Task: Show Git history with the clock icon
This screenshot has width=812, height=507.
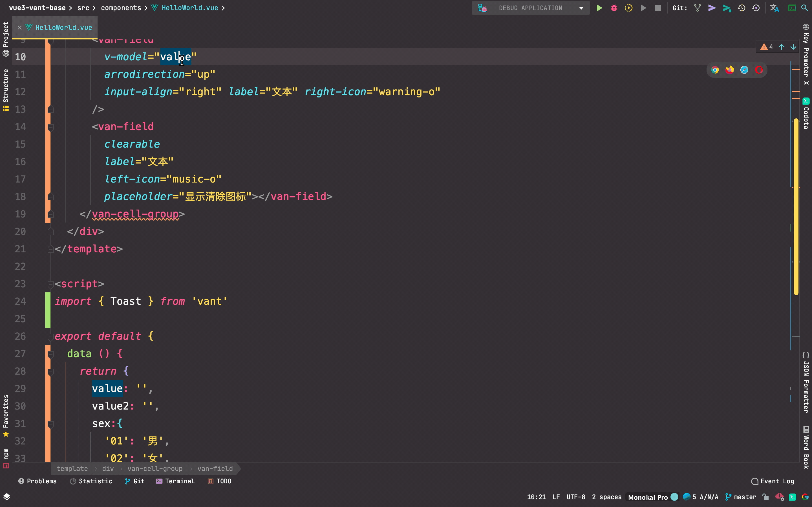Action: [x=741, y=8]
